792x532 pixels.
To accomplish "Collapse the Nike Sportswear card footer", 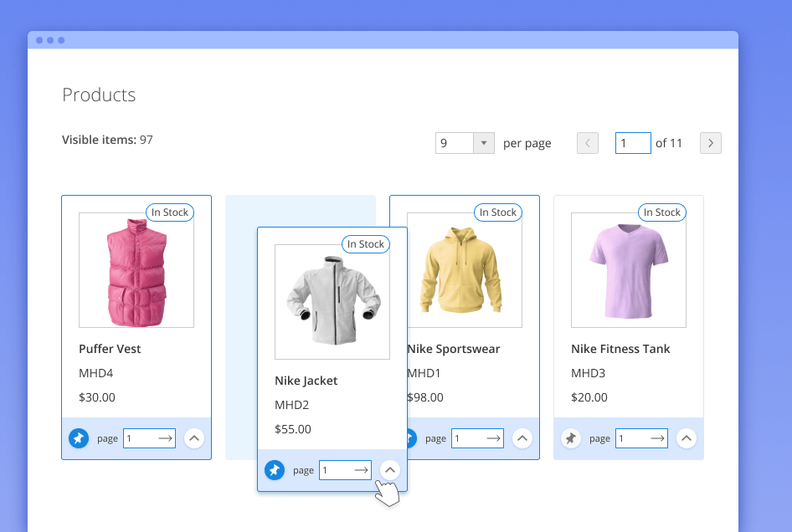I will (x=522, y=437).
